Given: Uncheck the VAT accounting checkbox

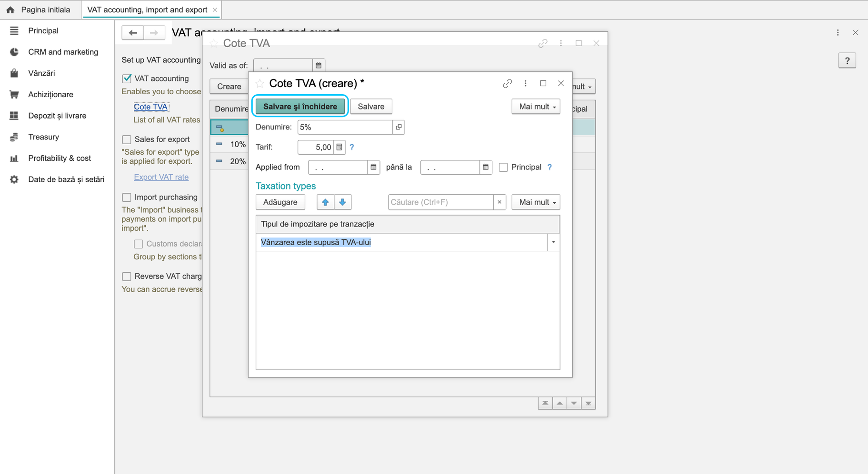Looking at the screenshot, I should (x=127, y=79).
